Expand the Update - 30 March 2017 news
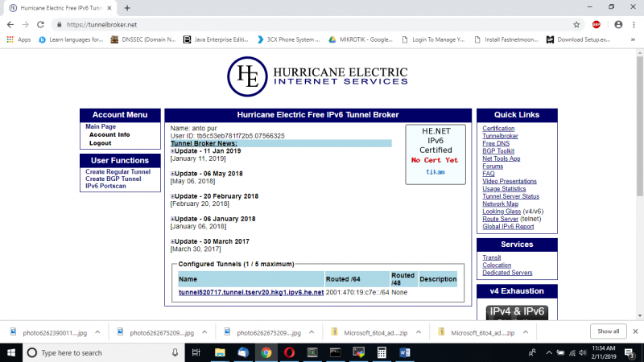 [x=172, y=241]
